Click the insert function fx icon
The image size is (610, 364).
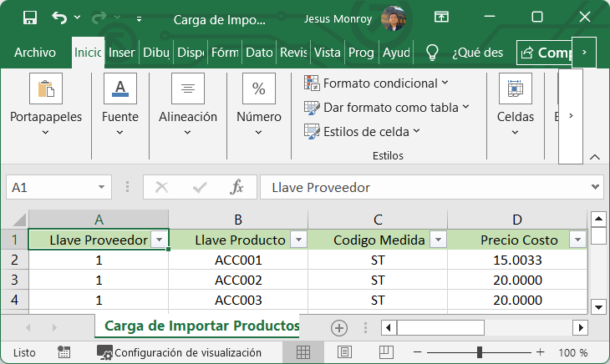tap(237, 188)
